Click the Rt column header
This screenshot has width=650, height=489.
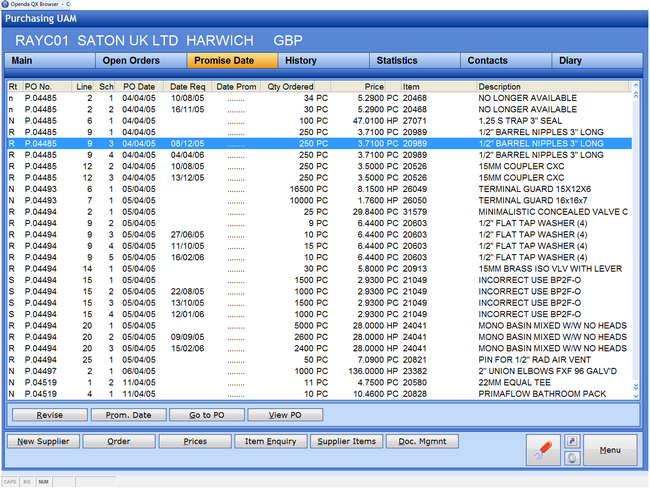pos(15,87)
